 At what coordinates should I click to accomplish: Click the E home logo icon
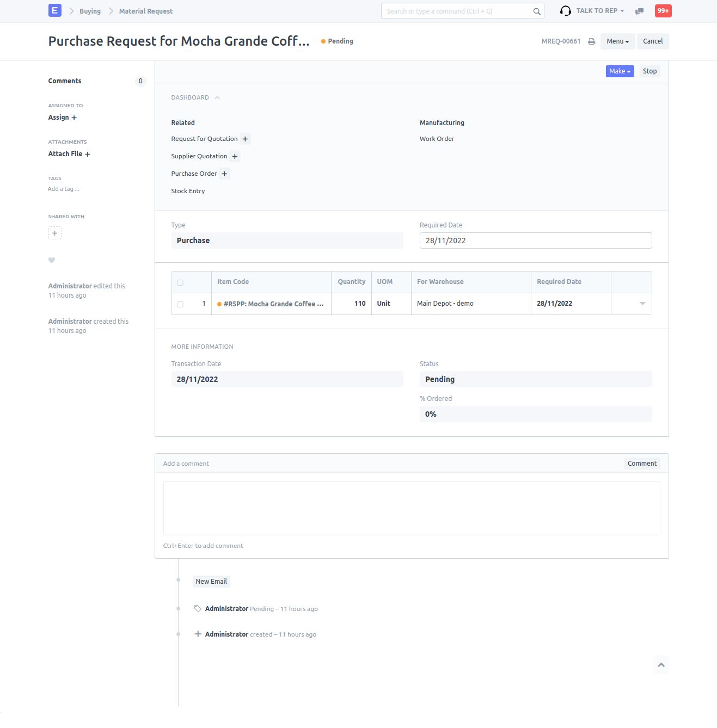54,10
